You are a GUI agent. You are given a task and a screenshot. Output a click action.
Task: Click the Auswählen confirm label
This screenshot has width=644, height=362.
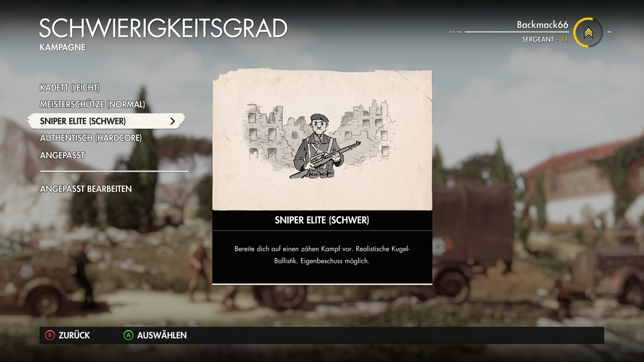click(x=162, y=335)
